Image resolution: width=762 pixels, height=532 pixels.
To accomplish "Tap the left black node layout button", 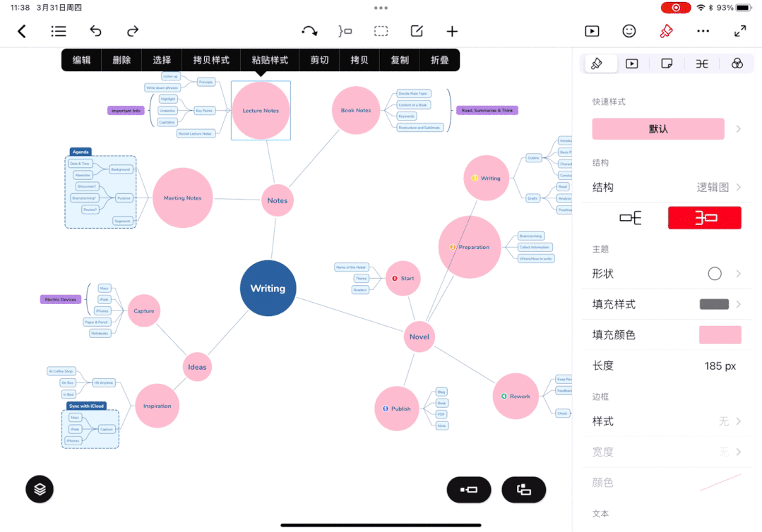I will tap(469, 490).
